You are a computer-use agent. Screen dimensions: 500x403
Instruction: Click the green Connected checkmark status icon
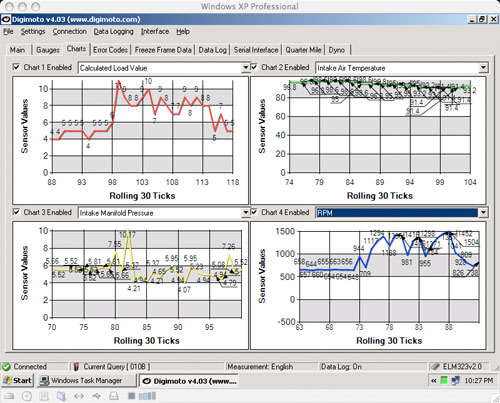6,367
